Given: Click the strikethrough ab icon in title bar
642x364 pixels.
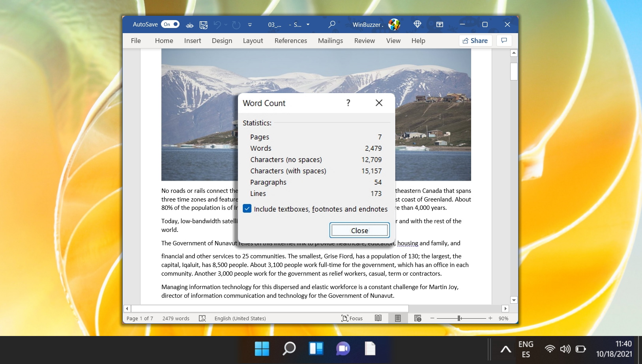Looking at the screenshot, I should 190,25.
